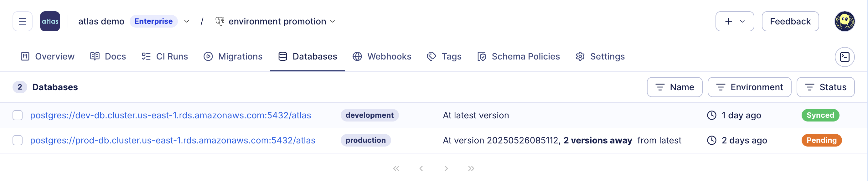The width and height of the screenshot is (868, 181).
Task: Expand the environment promotion project dropdown
Action: [x=333, y=21]
